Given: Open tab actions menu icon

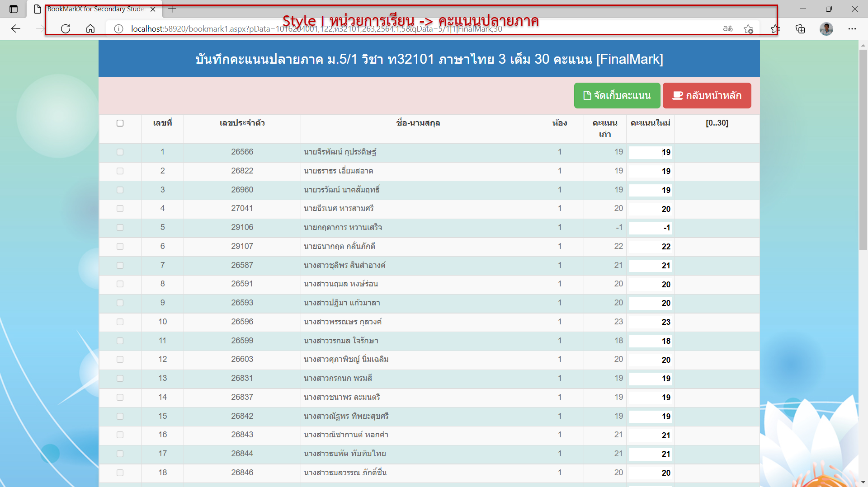Looking at the screenshot, I should pos(14,9).
